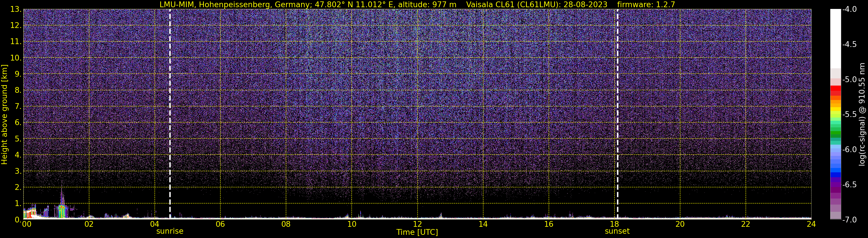Click the y-axis tick label 7.

pyautogui.click(x=18, y=106)
